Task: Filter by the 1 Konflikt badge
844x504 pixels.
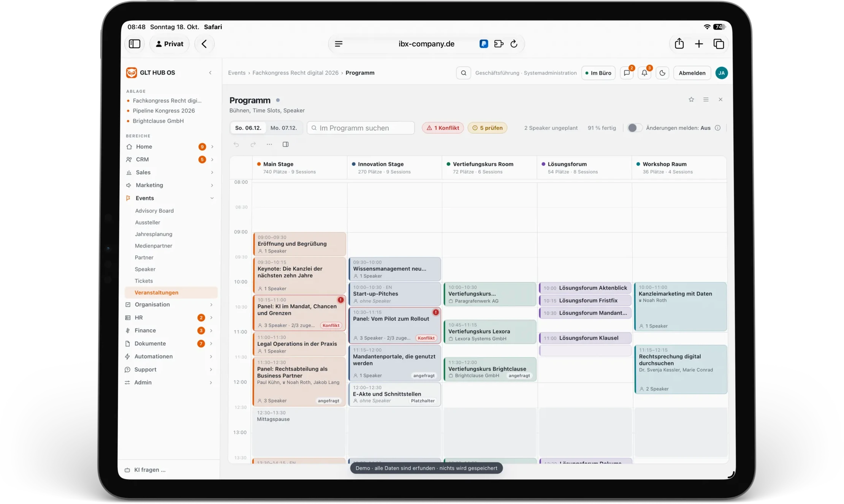Action: 443,128
